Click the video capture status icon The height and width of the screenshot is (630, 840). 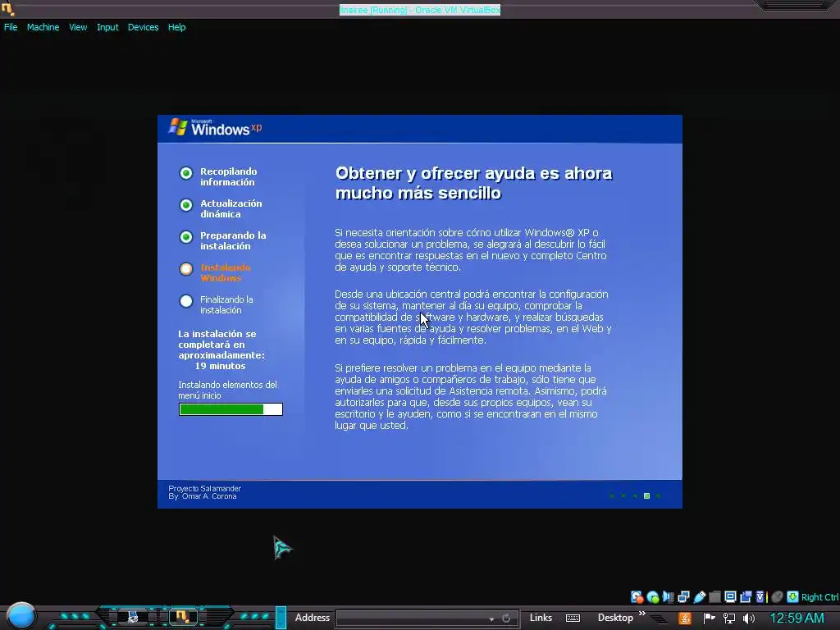(746, 597)
